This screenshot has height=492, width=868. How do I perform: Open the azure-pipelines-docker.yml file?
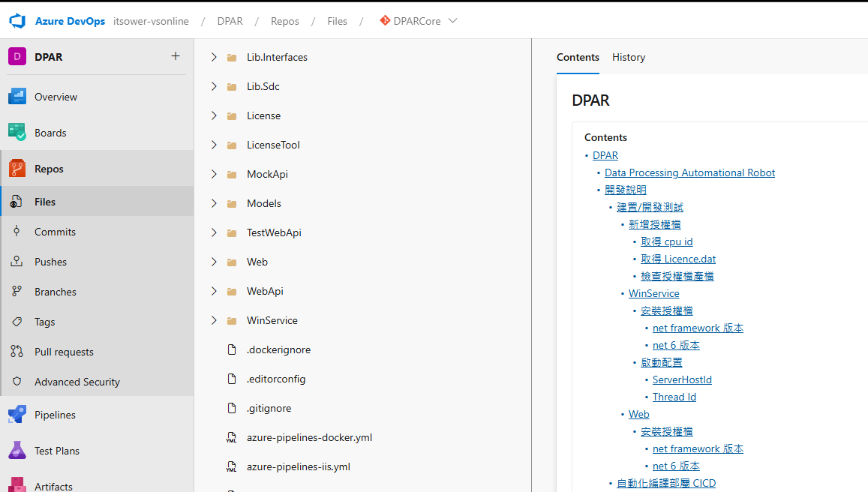[309, 437]
